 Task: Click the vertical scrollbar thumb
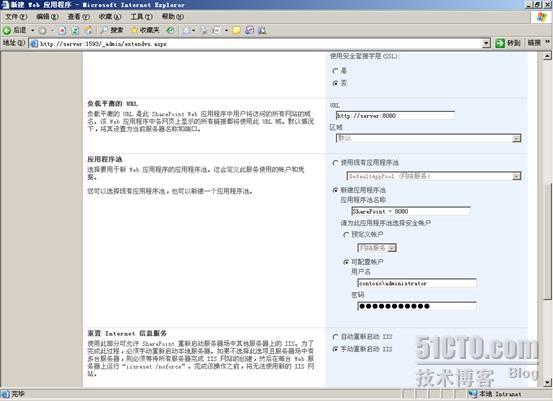547,242
